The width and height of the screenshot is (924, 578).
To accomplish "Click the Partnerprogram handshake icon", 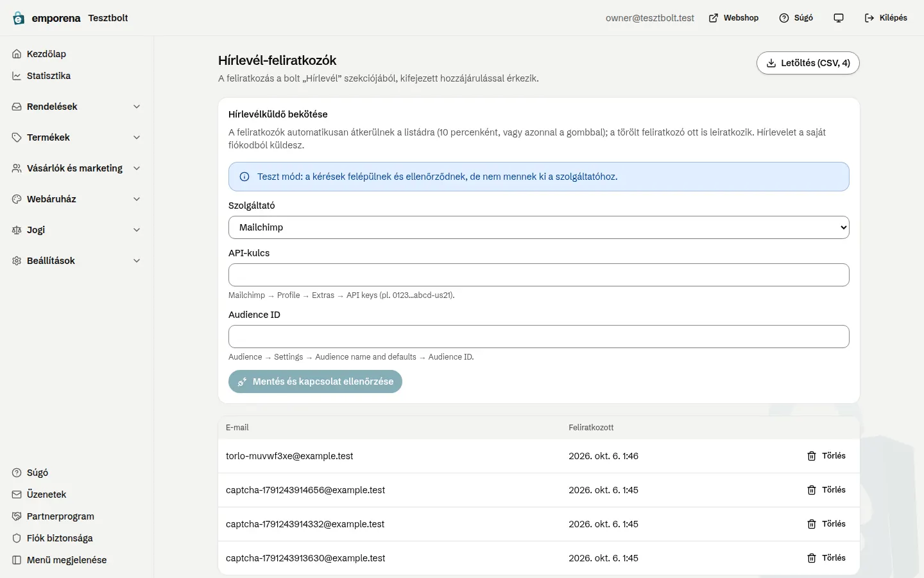I will point(17,516).
